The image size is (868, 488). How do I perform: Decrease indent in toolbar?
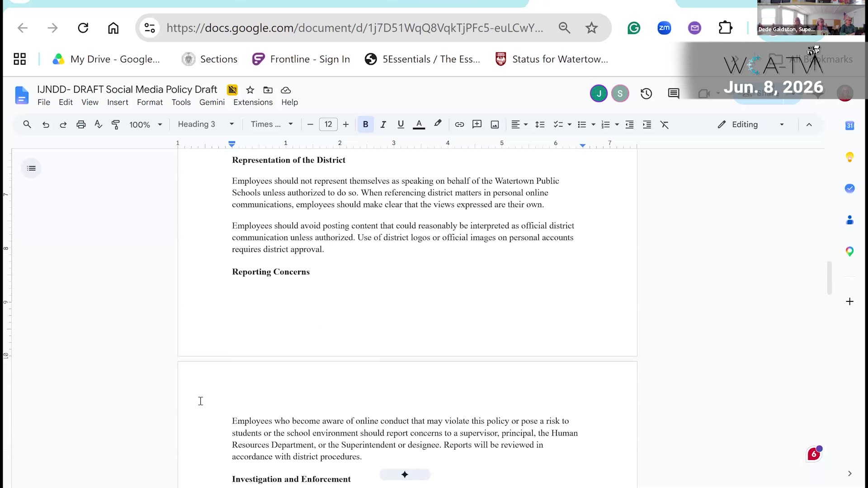(629, 124)
